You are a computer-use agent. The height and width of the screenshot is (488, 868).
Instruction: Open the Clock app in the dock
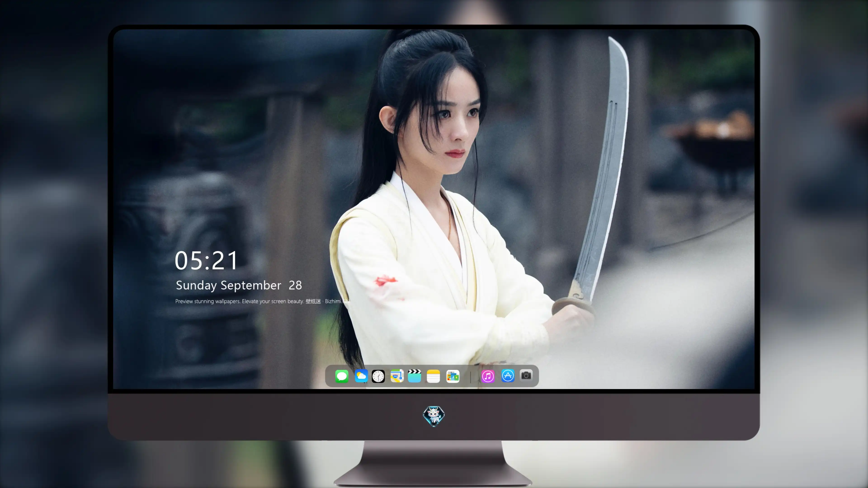378,376
